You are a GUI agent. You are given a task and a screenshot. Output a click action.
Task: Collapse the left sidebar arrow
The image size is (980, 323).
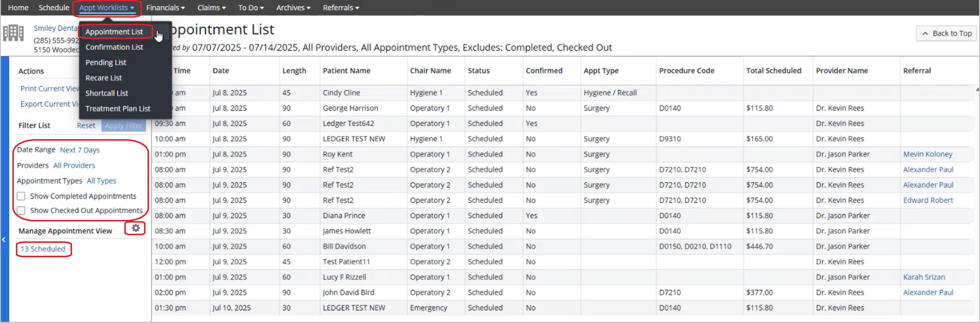point(4,240)
